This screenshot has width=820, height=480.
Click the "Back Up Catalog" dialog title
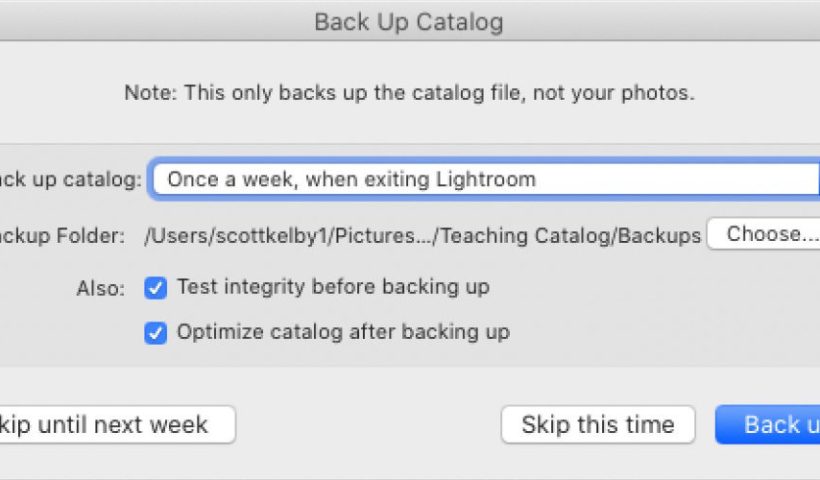tap(408, 21)
